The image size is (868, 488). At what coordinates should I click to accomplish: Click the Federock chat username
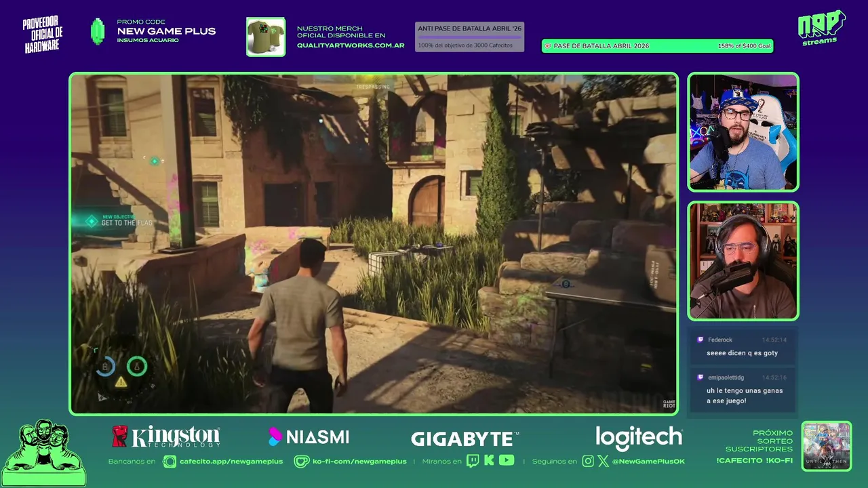coord(720,340)
